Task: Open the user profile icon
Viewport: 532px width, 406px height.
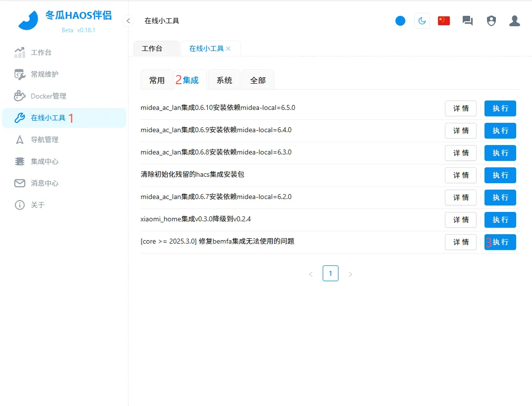Action: tap(515, 21)
